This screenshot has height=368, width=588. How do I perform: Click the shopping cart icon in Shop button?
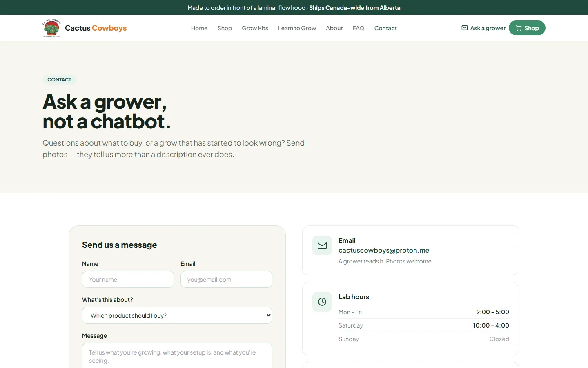(x=519, y=28)
